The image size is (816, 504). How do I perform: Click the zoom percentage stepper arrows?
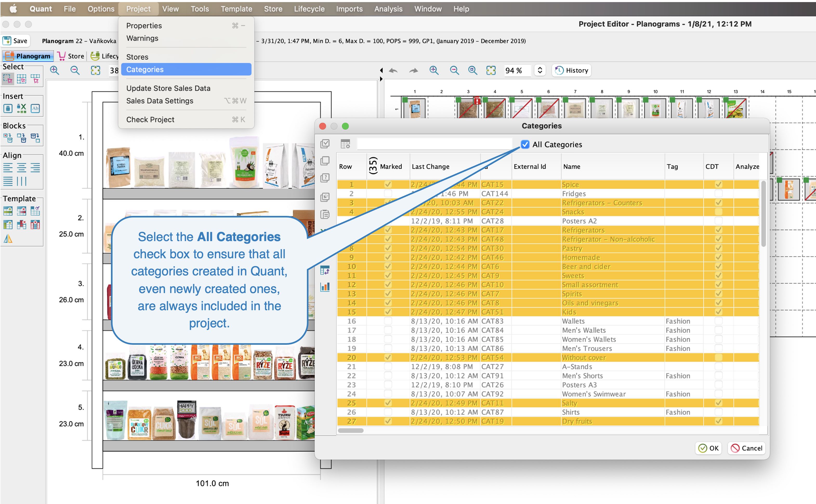[540, 70]
